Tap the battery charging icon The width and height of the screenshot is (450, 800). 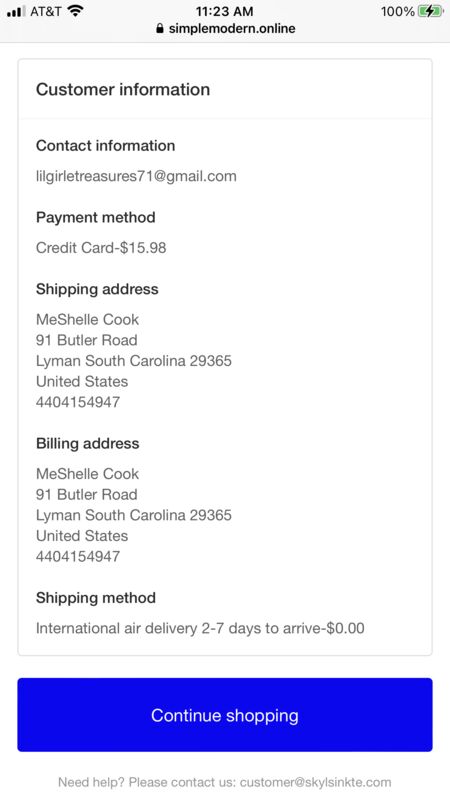[x=430, y=11]
